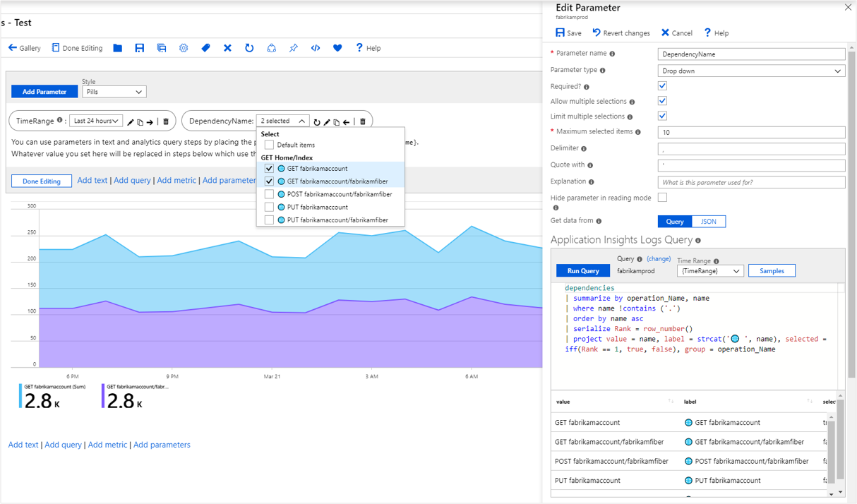Open the advanced editor code icon

coord(316,48)
